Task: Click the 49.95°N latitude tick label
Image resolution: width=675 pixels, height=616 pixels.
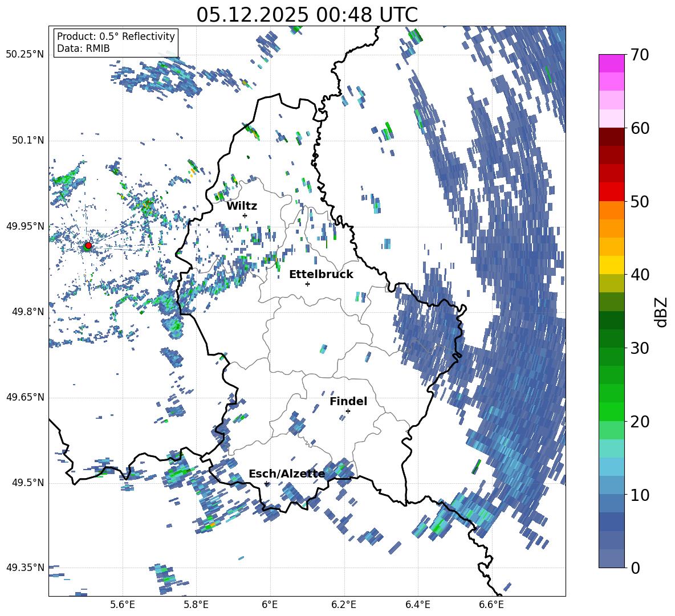Action: coord(25,226)
